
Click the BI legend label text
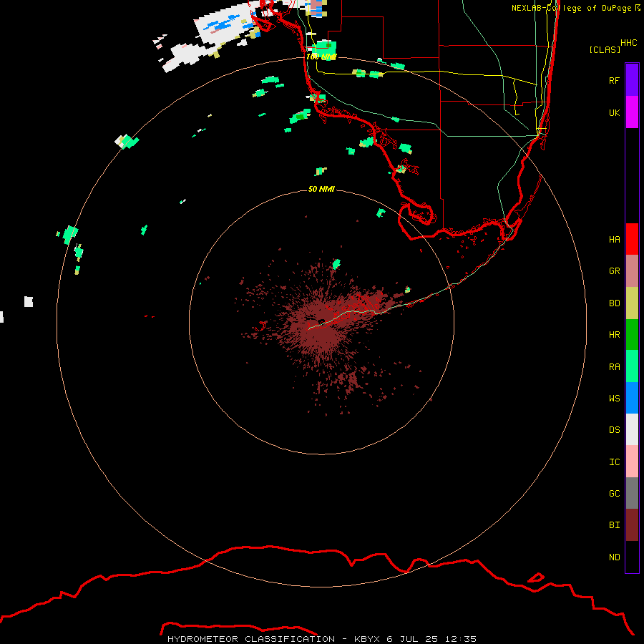point(615,525)
